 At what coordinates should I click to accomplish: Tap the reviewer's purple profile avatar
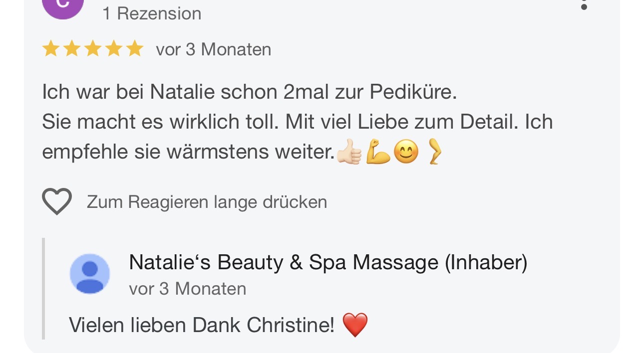62,7
